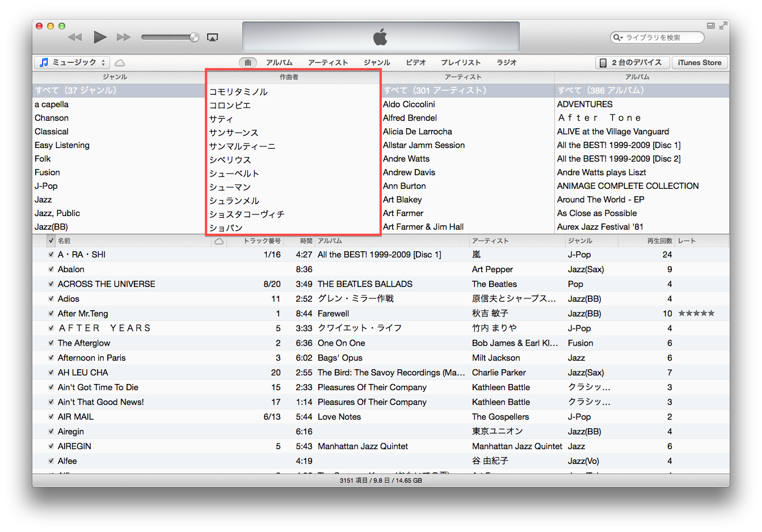Screen dimensions: 762x532
Task: Open the アーティスト view tab
Action: coord(328,62)
